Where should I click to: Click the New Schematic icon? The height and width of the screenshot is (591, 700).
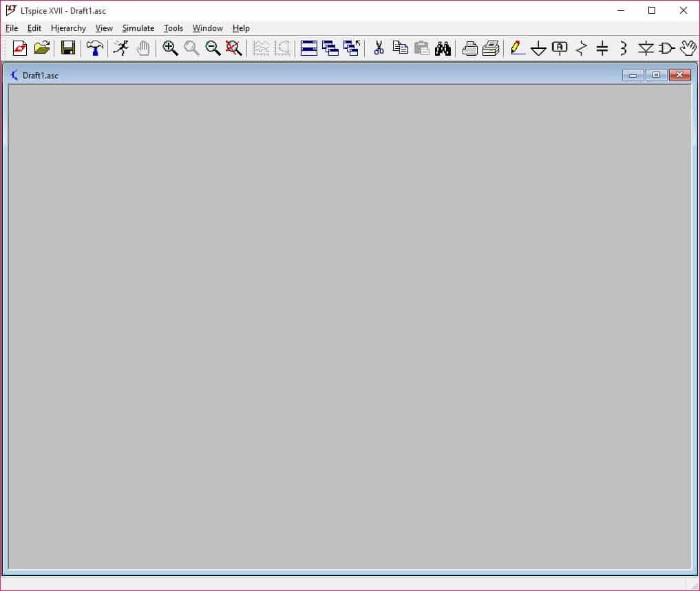pyautogui.click(x=20, y=48)
